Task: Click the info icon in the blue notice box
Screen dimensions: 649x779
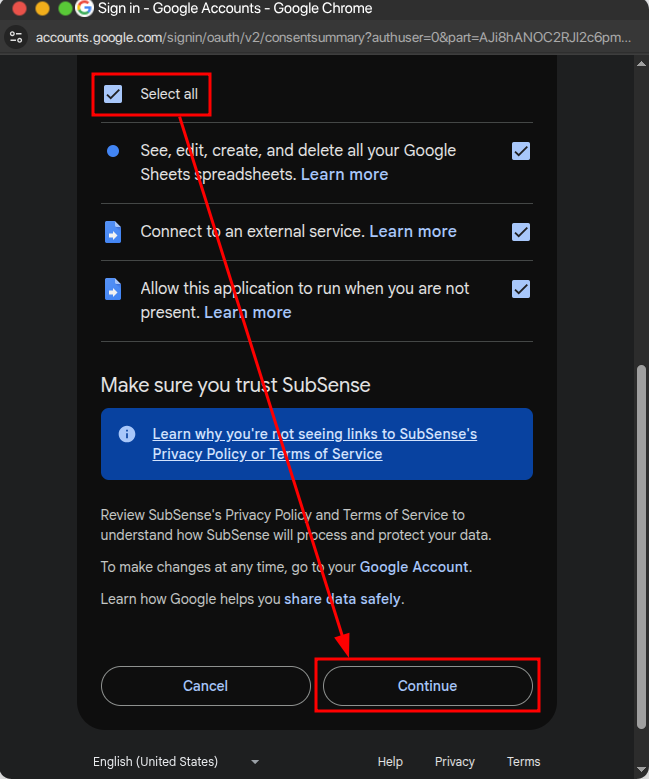Action: click(127, 434)
